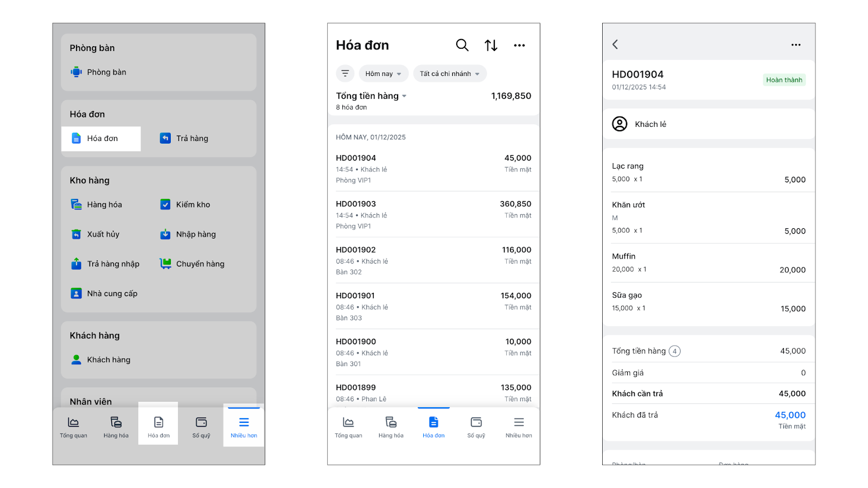Tap the blue 45,000 paid amount
The image size is (868, 488).
coord(790,415)
